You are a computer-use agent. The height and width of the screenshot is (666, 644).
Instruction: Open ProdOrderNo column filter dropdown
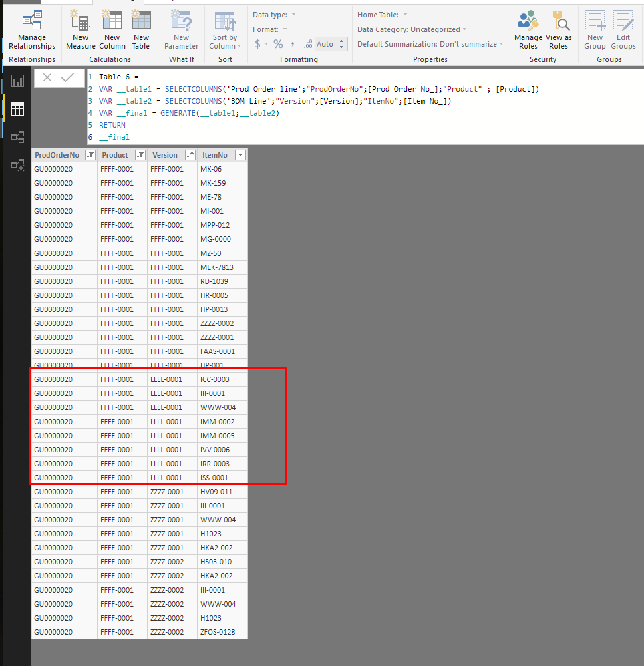pyautogui.click(x=90, y=155)
